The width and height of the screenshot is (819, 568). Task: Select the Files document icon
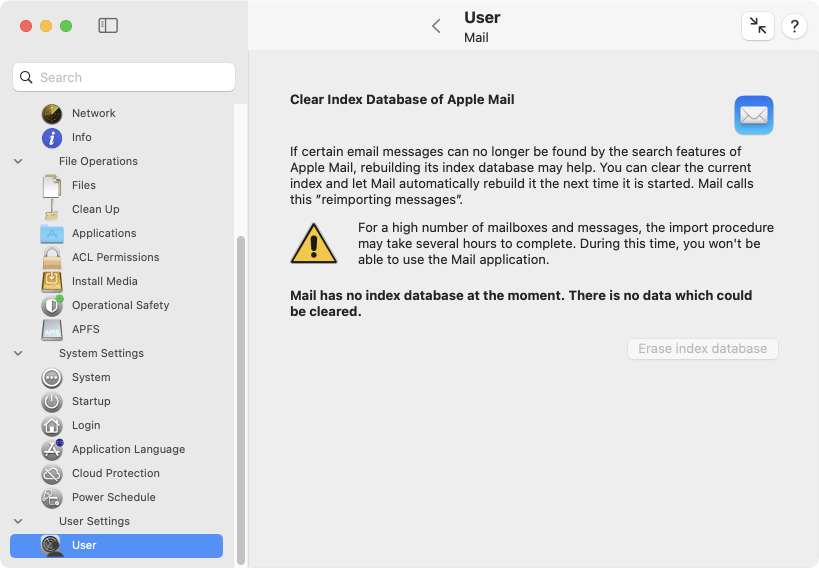(52, 186)
